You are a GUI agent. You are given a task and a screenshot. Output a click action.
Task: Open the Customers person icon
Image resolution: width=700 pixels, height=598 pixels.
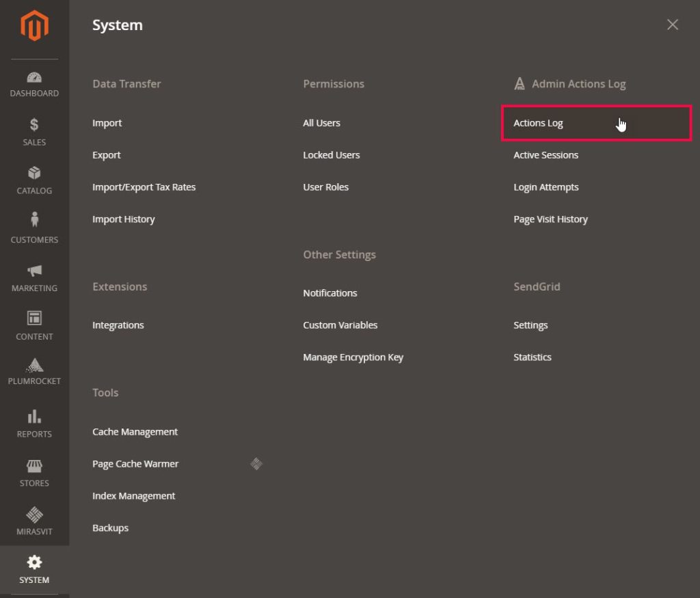click(x=34, y=219)
